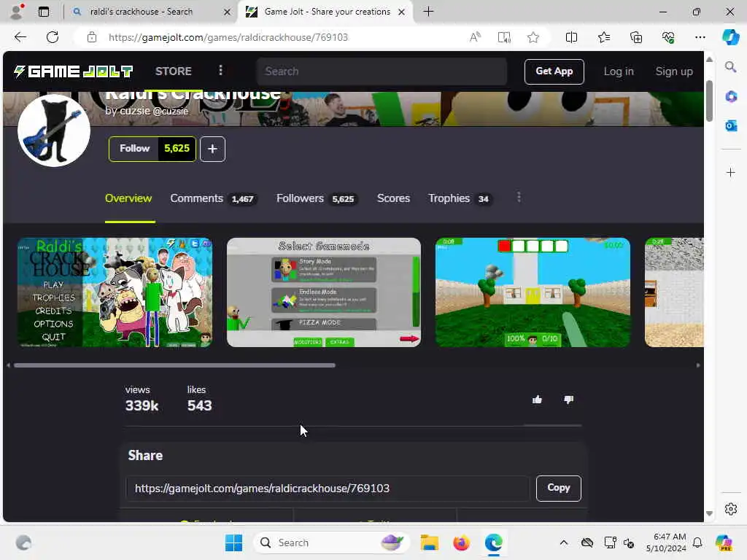This screenshot has width=747, height=560.
Task: Open sidebar settings gear icon
Action: [x=731, y=509]
